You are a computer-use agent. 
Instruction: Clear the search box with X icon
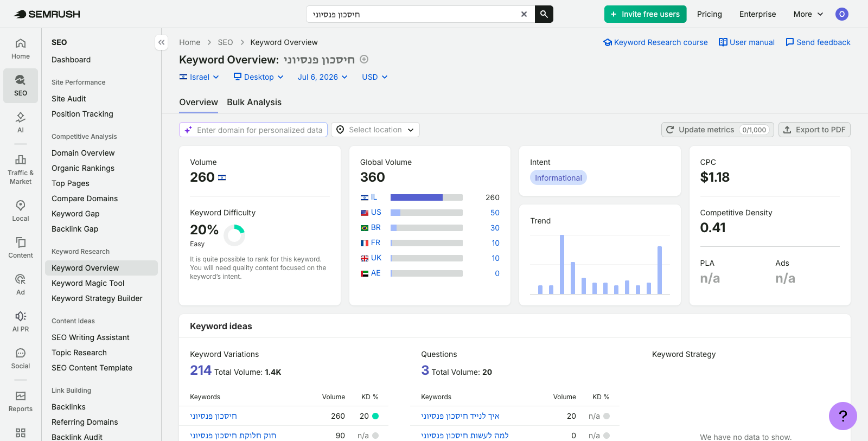[x=524, y=14]
